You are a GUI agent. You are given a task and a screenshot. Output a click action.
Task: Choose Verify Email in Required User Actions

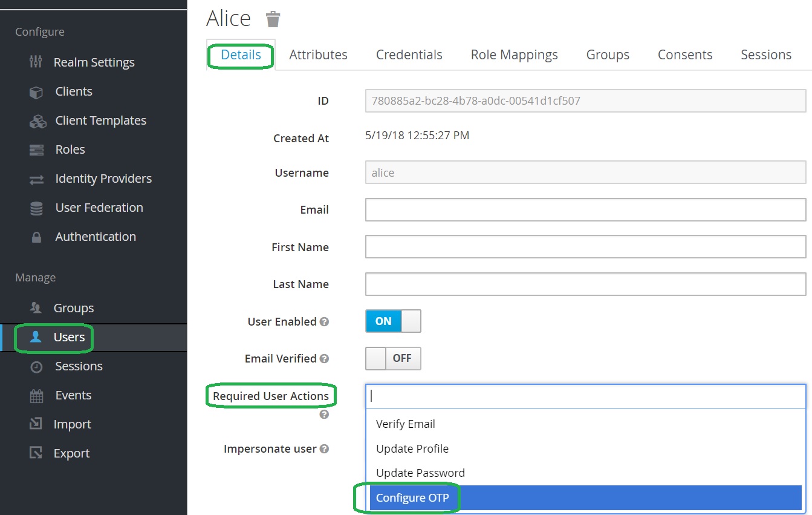(405, 424)
